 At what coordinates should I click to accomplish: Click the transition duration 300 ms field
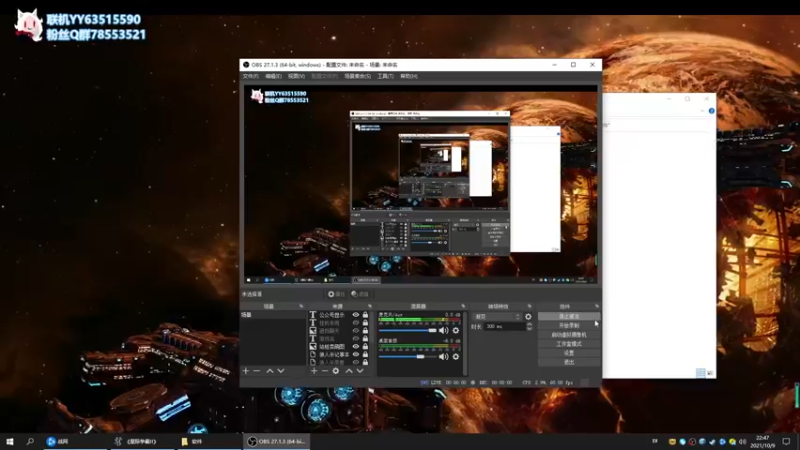pyautogui.click(x=503, y=327)
